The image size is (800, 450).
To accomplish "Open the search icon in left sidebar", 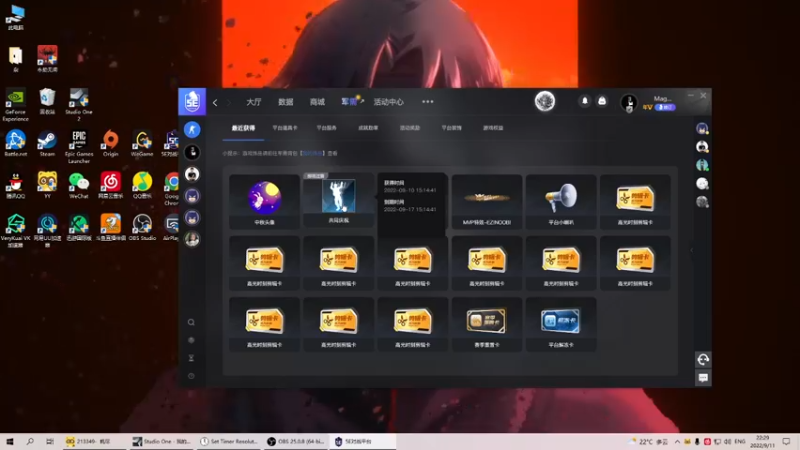I will 191,322.
